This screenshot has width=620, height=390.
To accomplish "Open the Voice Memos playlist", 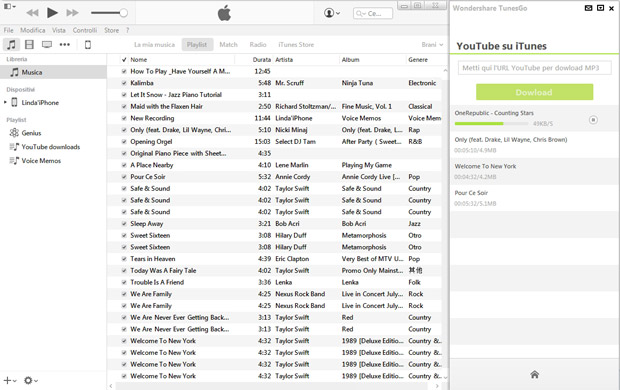I will (x=41, y=161).
